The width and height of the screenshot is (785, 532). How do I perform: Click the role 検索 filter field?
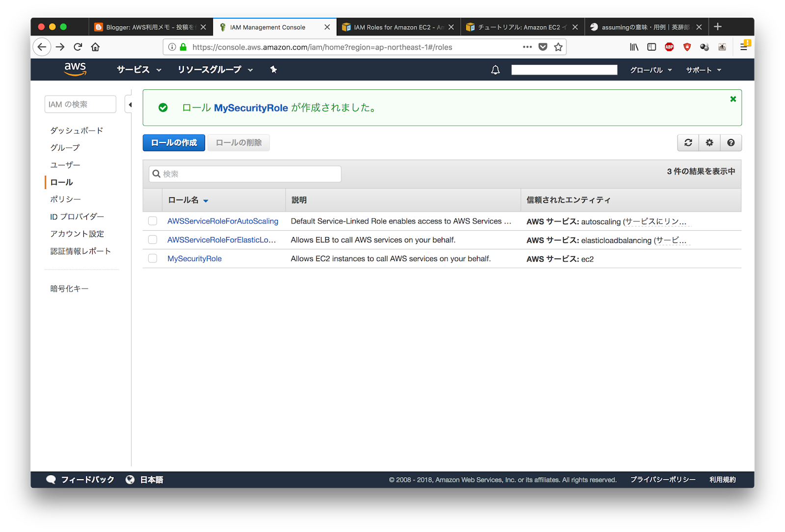click(245, 174)
